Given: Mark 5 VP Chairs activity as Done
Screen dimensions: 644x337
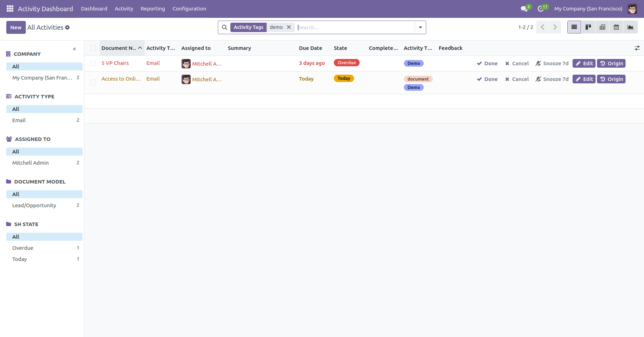Looking at the screenshot, I should (x=487, y=63).
